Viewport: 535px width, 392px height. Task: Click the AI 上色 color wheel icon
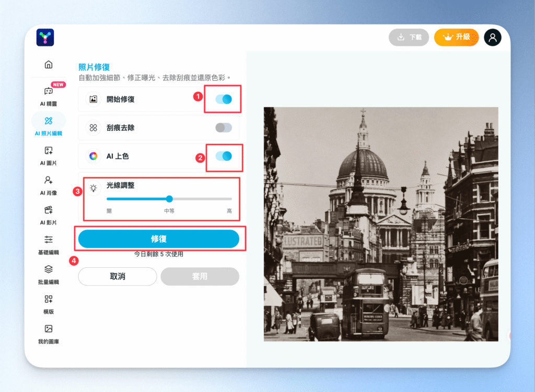point(93,156)
